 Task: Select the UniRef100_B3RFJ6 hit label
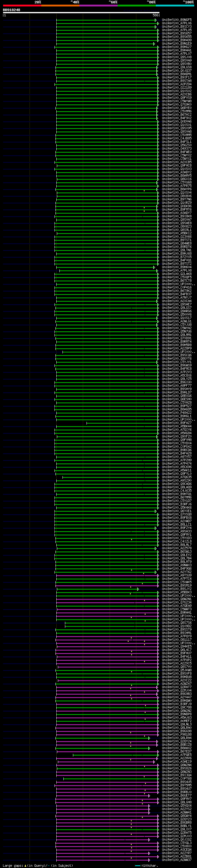(x=177, y=505)
